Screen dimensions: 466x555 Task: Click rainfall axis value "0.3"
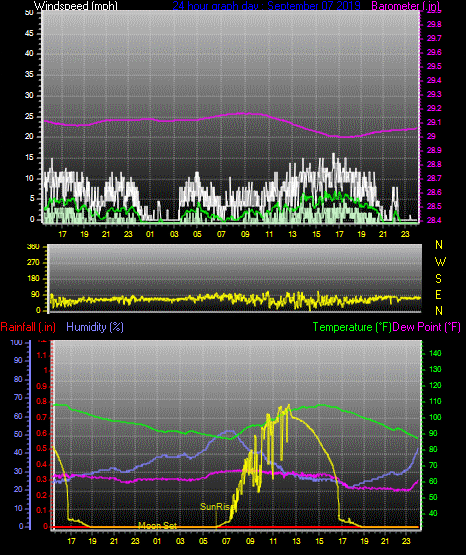tap(42, 480)
